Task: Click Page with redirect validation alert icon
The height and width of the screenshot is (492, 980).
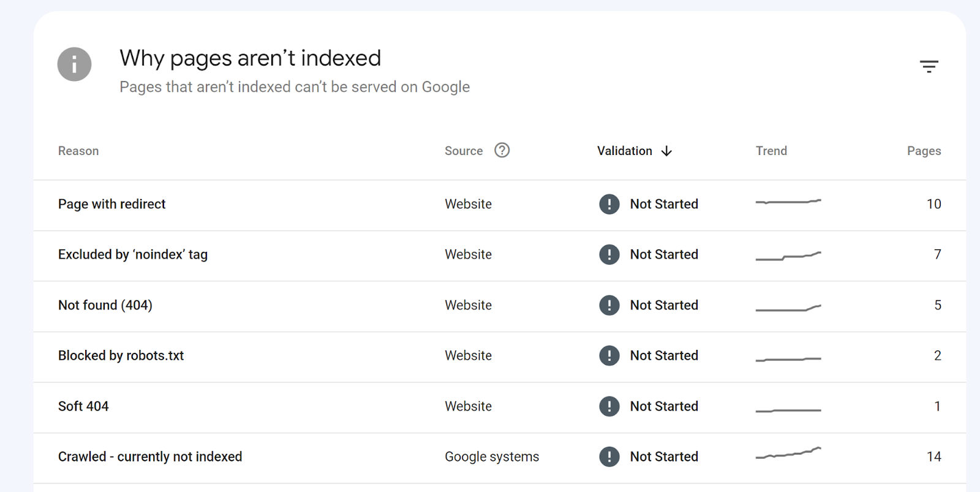Action: [609, 204]
